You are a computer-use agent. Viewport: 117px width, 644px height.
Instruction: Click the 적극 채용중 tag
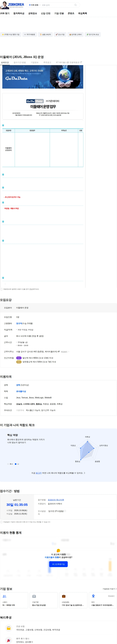30,35
